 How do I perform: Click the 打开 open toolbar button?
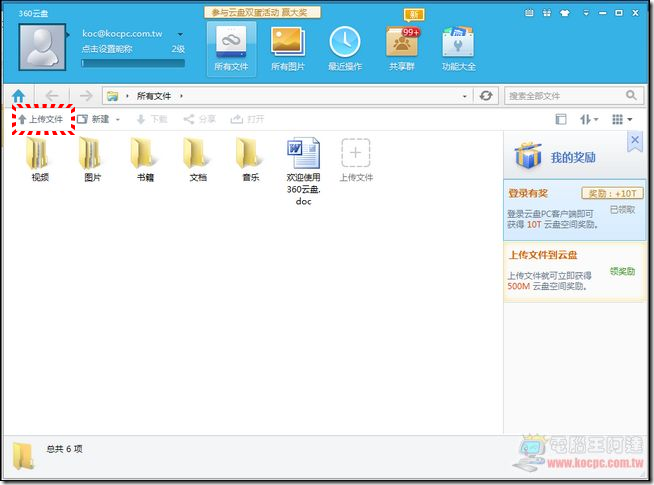pos(247,119)
